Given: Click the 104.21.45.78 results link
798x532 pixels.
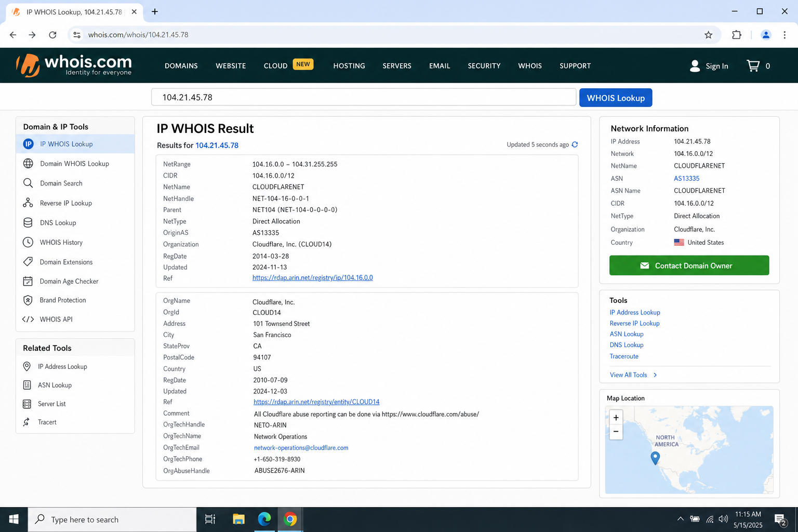Looking at the screenshot, I should pyautogui.click(x=217, y=145).
